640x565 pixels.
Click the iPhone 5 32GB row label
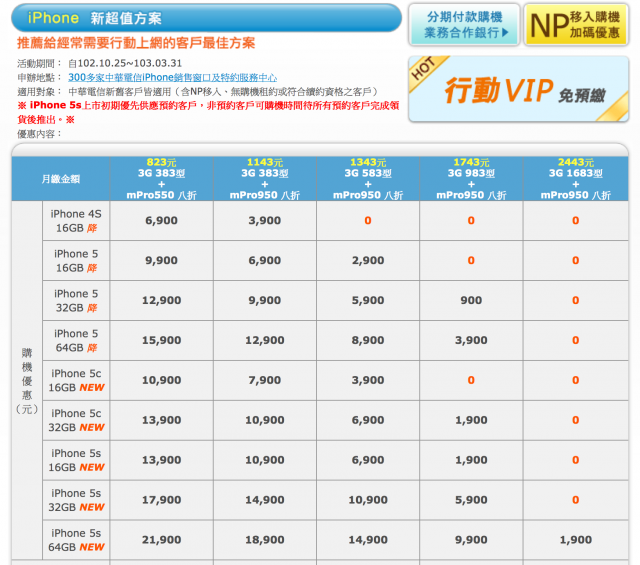point(76,301)
